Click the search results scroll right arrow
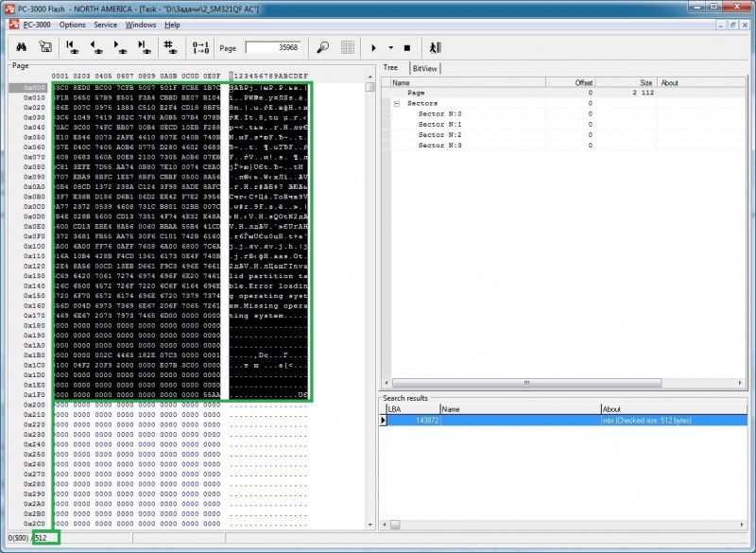The height and width of the screenshot is (553, 756). pos(742,525)
